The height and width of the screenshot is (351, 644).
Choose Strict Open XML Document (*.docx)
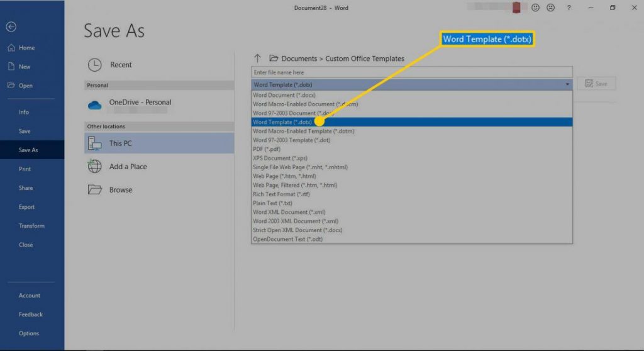click(411, 231)
